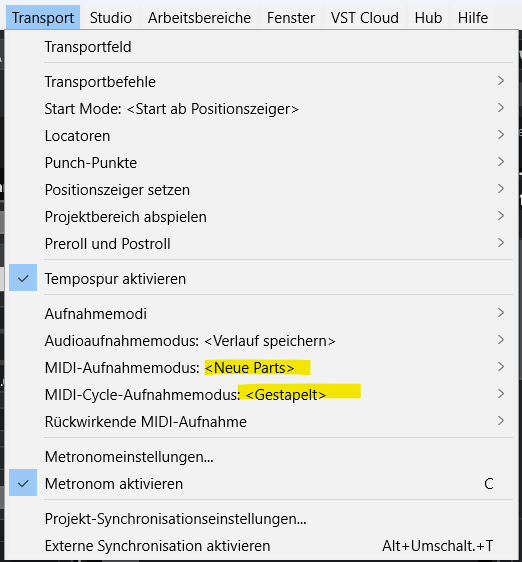This screenshot has width=522, height=562.
Task: Open the VST Cloud menu
Action: tap(365, 17)
